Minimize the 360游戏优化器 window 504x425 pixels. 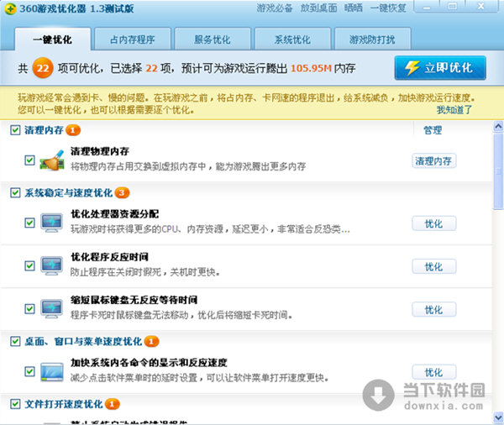[428, 6]
